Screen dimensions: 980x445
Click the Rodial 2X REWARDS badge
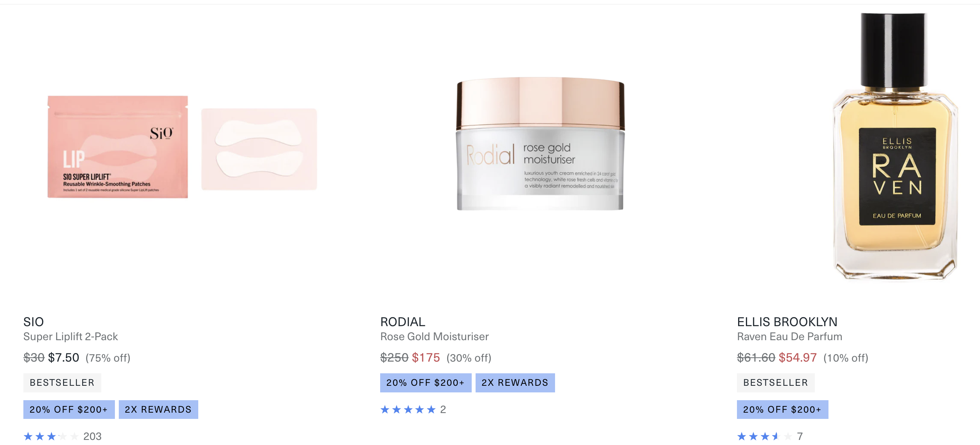click(515, 383)
